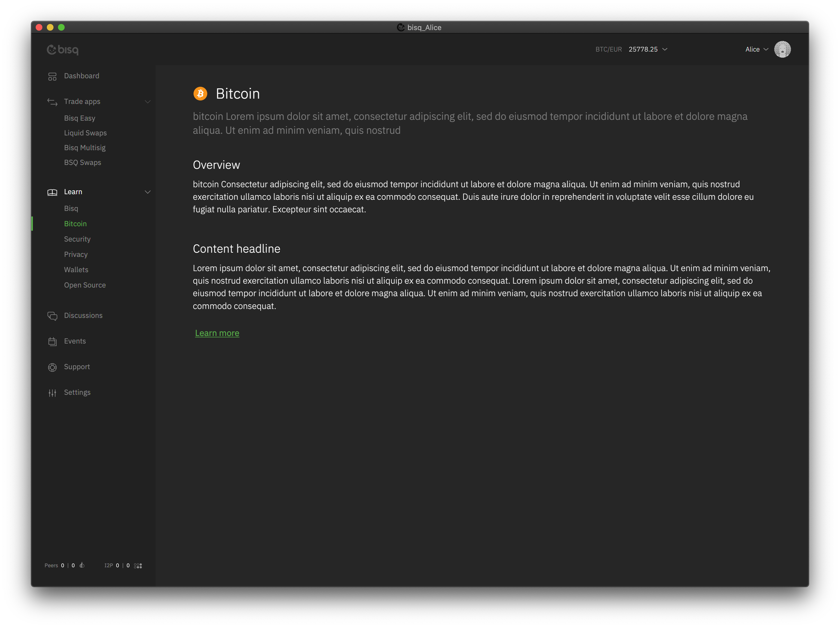Click the green zoom window button
Viewport: 840px width, 628px height.
(61, 27)
